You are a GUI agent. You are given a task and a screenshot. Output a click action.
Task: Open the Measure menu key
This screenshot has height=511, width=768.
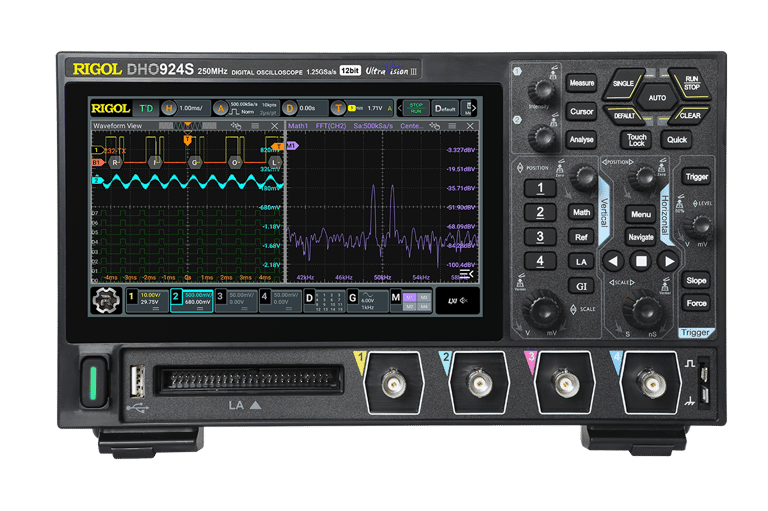(x=582, y=83)
